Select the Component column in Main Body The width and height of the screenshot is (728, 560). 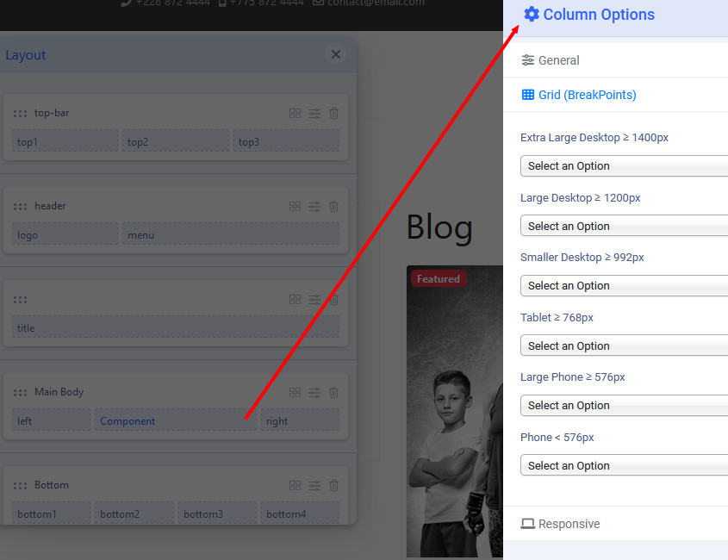(176, 421)
